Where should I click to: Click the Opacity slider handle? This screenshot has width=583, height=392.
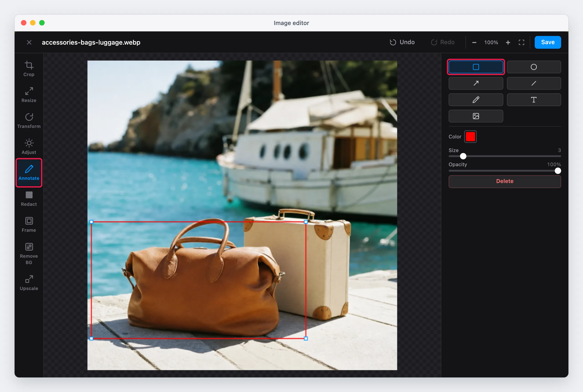[557, 171]
